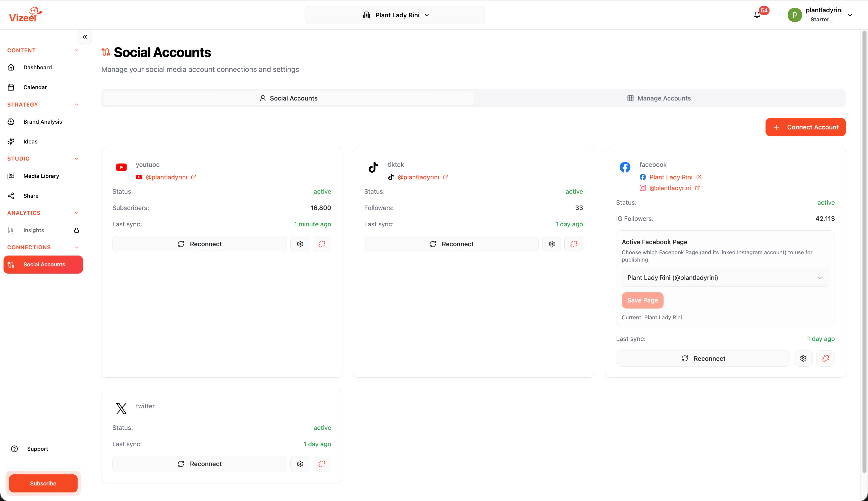Select Social Accounts sidebar item
This screenshot has width=868, height=501.
click(43, 265)
